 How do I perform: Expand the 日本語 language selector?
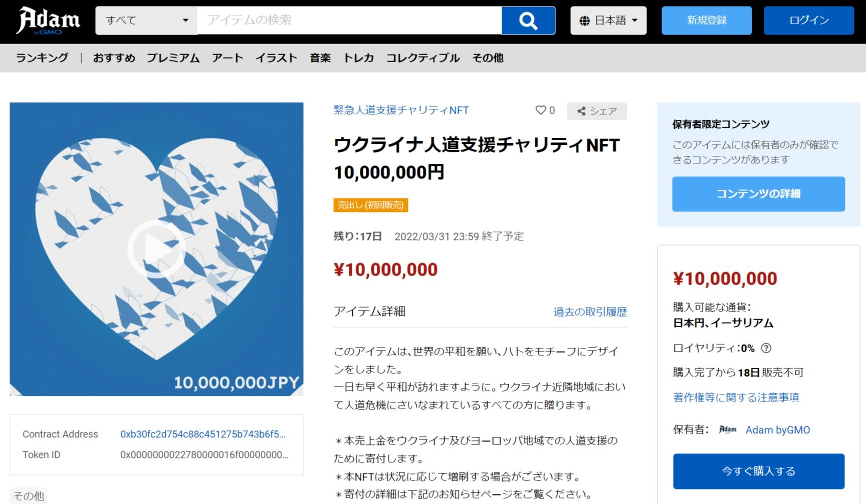click(608, 21)
